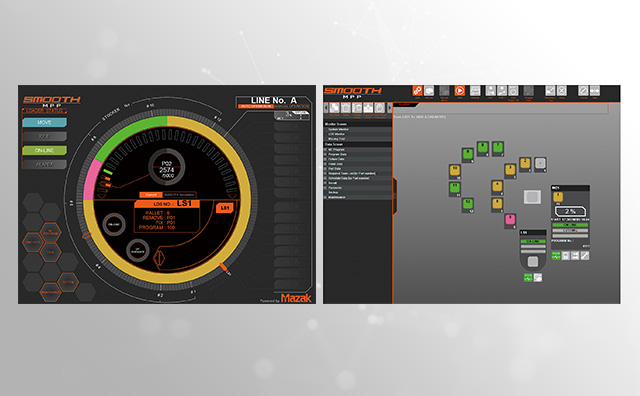Switch to the Manual Operation tab under LINE No. A
640x396 pixels.
coord(292,107)
